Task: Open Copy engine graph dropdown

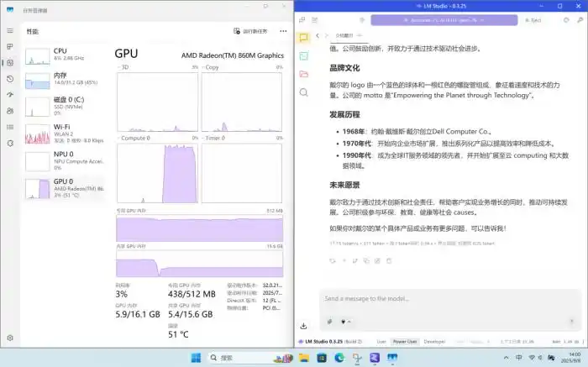Action: click(210, 67)
